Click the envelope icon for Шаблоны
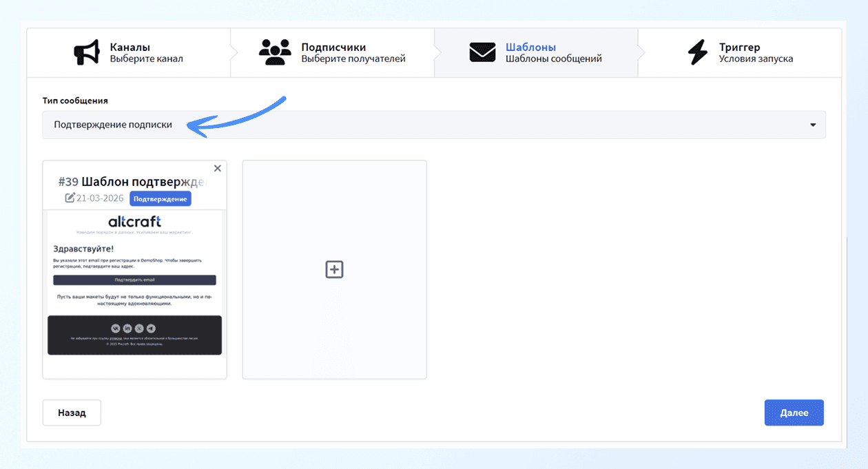This screenshot has width=868, height=469. pyautogui.click(x=482, y=53)
